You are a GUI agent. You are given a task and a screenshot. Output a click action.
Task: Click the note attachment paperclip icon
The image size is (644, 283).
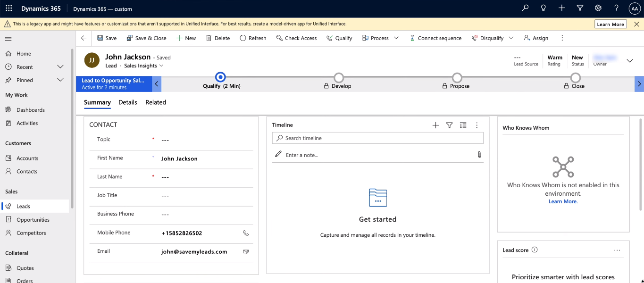(479, 155)
